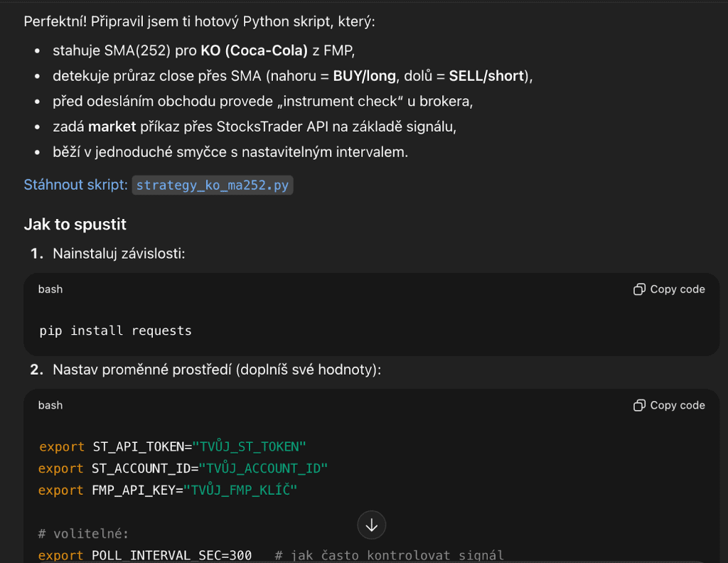Jump to bottom with the down-arrow button

click(371, 525)
